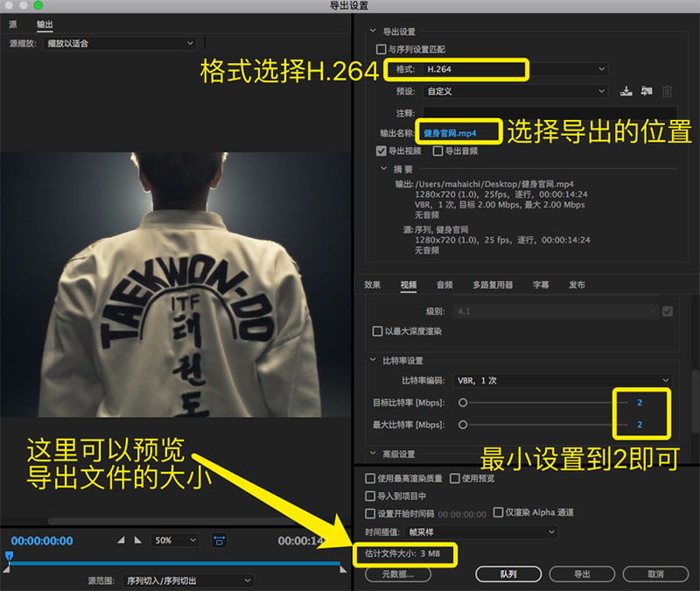
Task: Switch to the 输出 tab
Action: click(45, 25)
